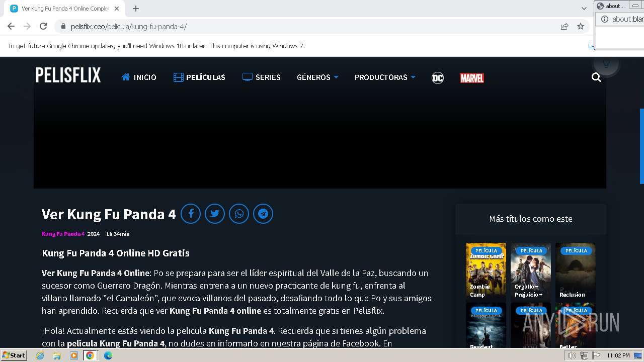Launch Internet Explorer from taskbar

tap(40, 355)
